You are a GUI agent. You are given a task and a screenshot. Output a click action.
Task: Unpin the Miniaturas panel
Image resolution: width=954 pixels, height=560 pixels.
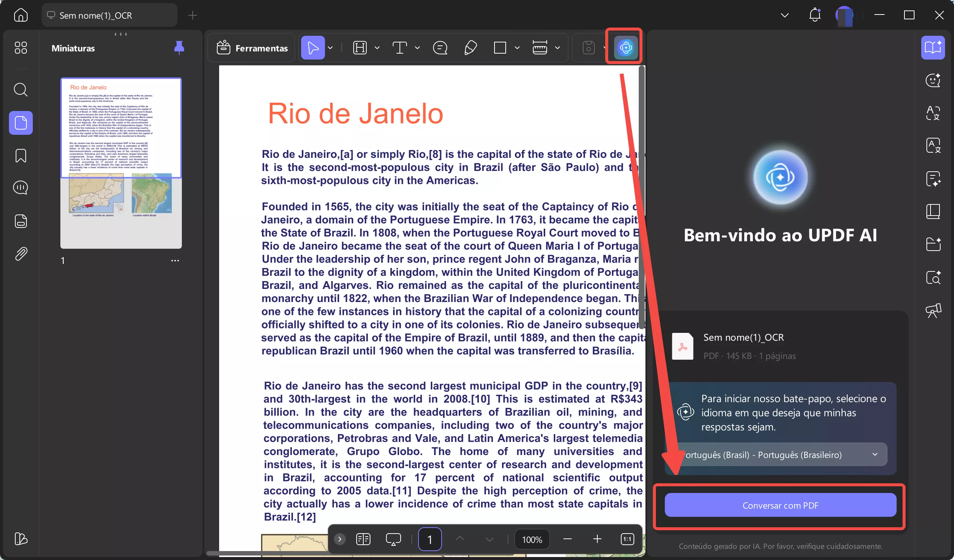click(x=179, y=48)
